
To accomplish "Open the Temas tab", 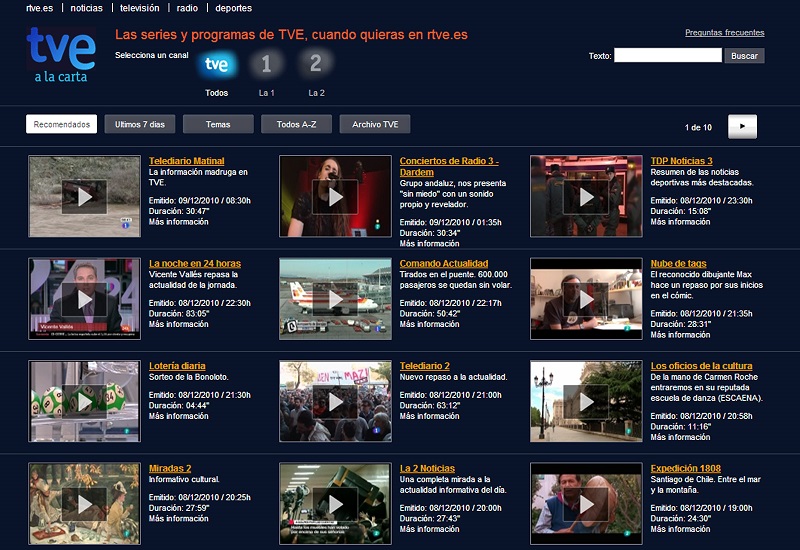I will [218, 124].
